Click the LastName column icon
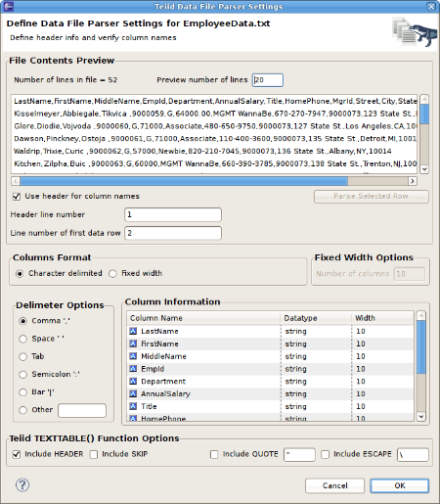This screenshot has width=440, height=504. (x=133, y=331)
